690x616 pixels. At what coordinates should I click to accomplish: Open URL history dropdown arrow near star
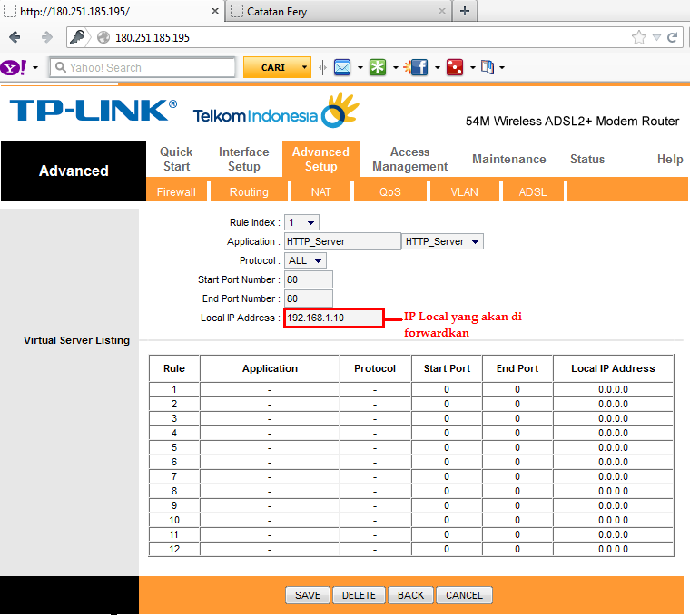[x=656, y=38]
